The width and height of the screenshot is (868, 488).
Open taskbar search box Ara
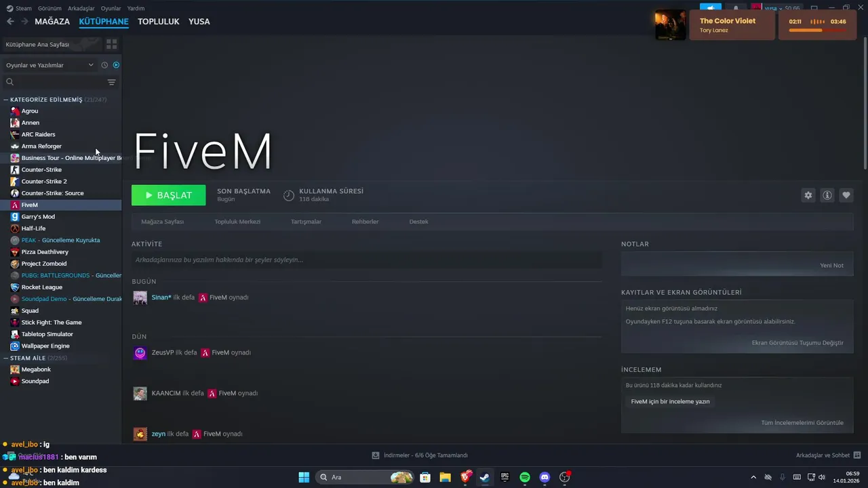pyautogui.click(x=366, y=477)
